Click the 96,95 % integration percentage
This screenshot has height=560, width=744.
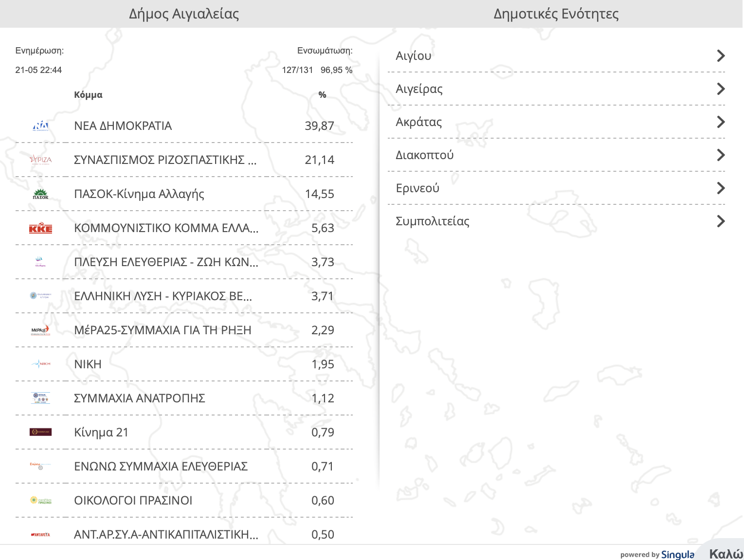[x=336, y=70]
